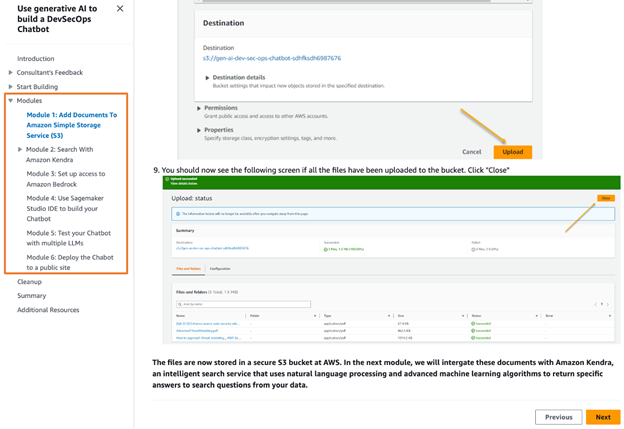Switch to the Configuration tab
The height and width of the screenshot is (429, 624).
point(220,269)
